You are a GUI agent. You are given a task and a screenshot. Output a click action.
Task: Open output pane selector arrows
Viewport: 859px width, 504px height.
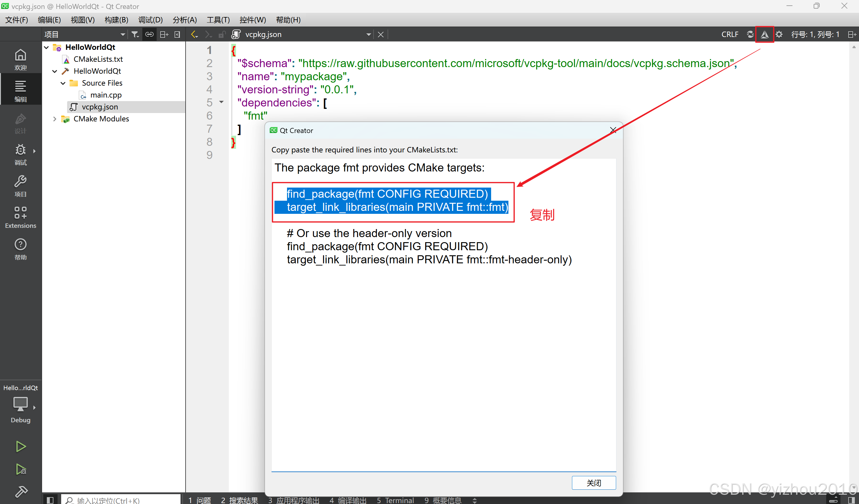coord(475,500)
